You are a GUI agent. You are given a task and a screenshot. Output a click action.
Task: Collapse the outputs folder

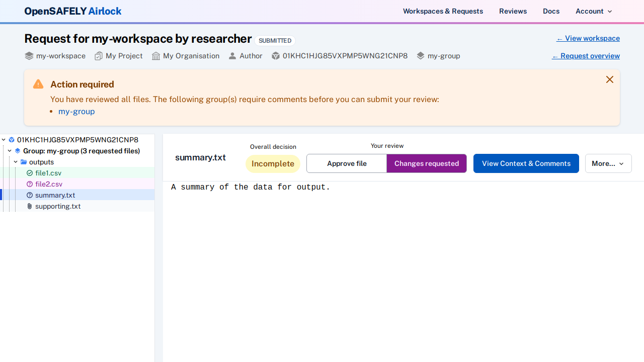(x=16, y=162)
